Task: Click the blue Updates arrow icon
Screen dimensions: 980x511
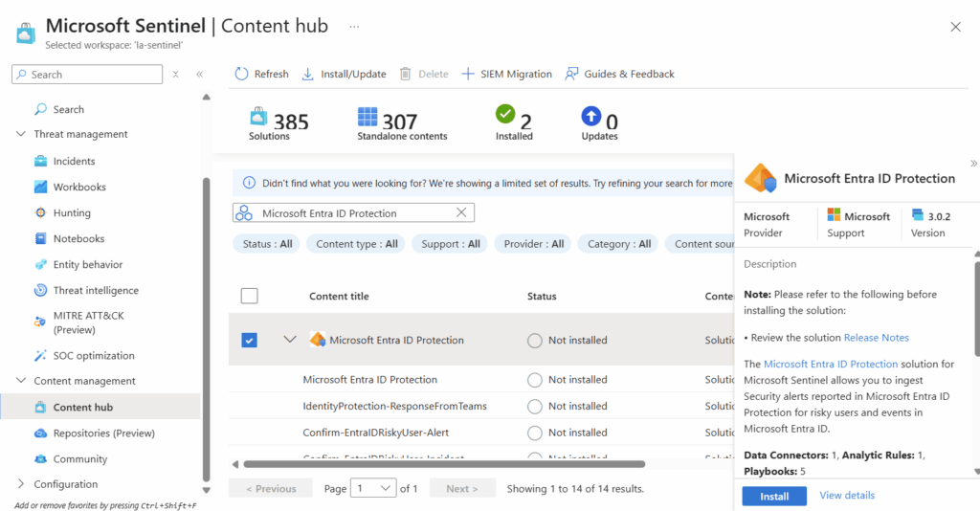Action: 590,116
